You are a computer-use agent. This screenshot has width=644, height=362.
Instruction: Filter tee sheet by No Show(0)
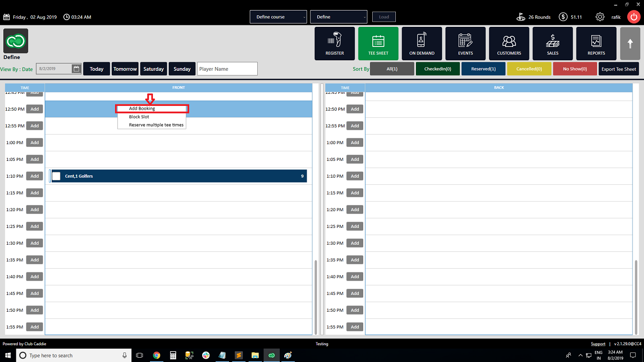click(575, 69)
